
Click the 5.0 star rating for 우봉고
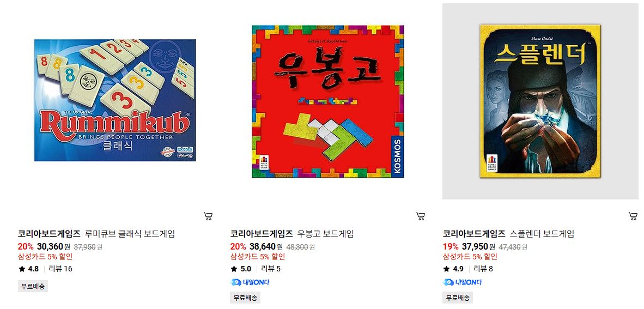pos(241,269)
